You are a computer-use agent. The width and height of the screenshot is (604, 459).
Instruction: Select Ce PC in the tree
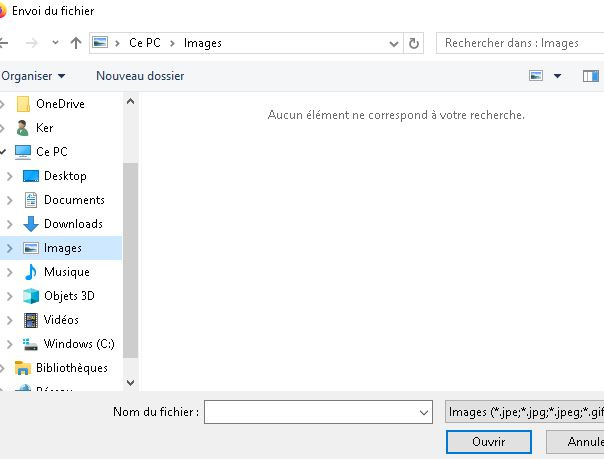(52, 152)
